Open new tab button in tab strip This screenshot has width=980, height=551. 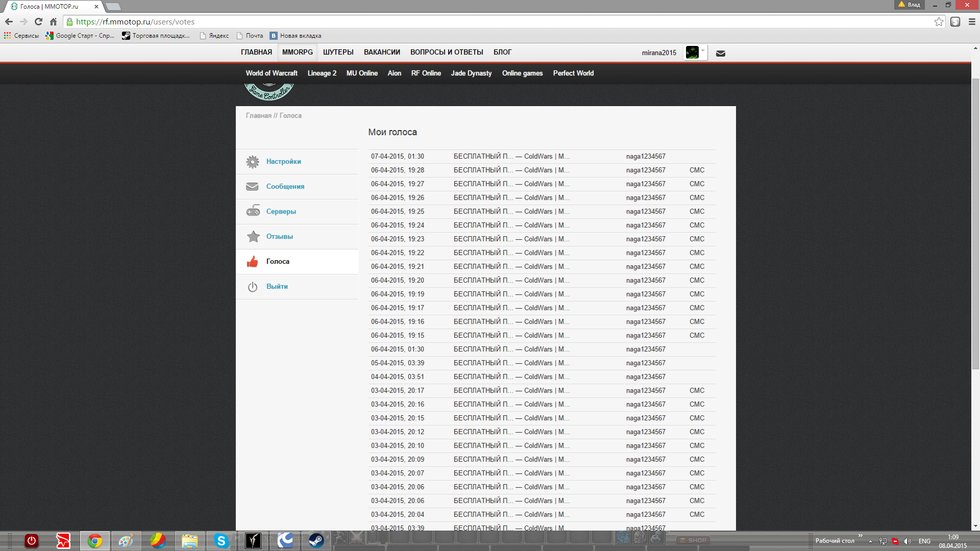click(x=113, y=7)
